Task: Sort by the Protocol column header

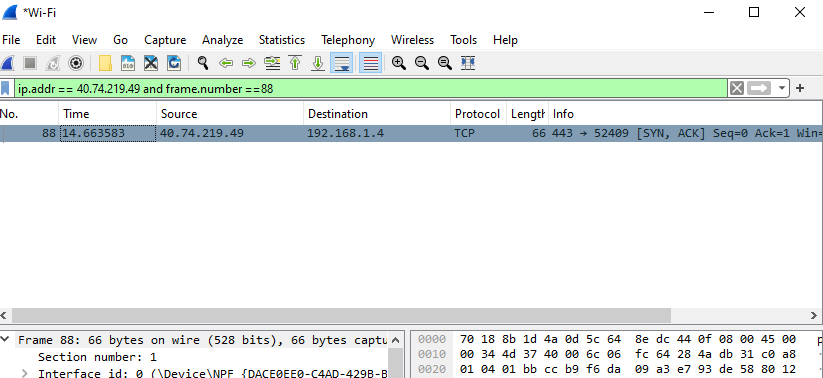Action: pos(478,114)
